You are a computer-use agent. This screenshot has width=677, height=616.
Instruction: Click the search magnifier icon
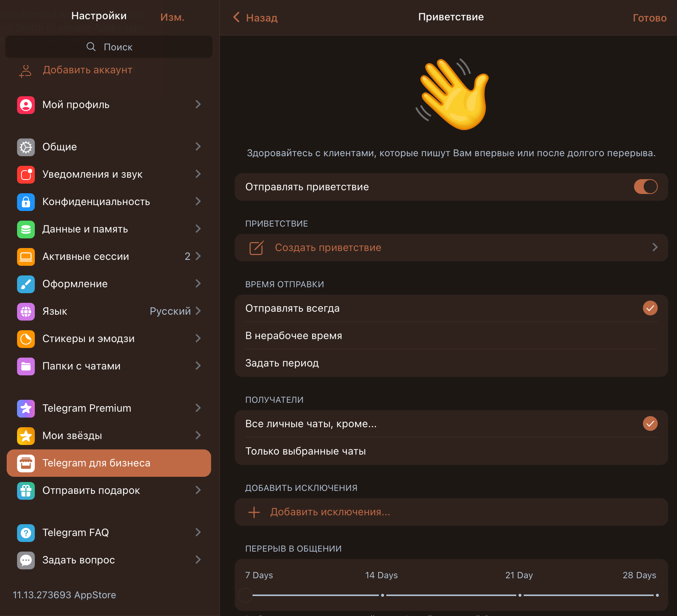[x=91, y=47]
